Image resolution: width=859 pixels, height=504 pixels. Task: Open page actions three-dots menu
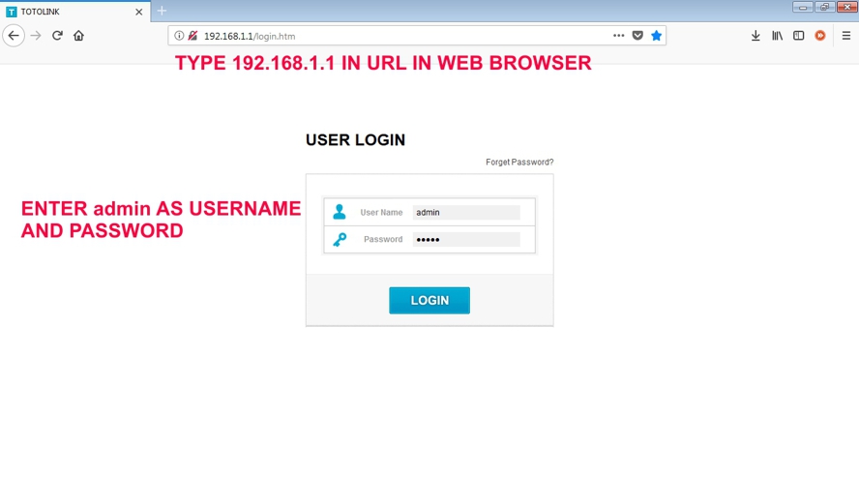618,36
